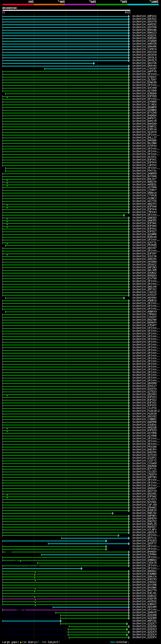Select the UniRef100_A8I8X8 label
Image resolution: width=161 pixels, height=644 pixels.
click(144, 55)
